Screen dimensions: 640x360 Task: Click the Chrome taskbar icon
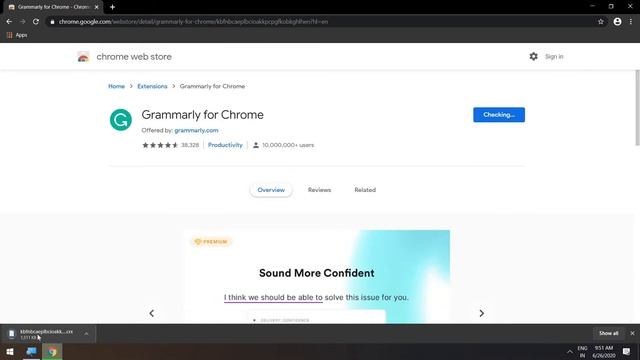click(x=52, y=351)
